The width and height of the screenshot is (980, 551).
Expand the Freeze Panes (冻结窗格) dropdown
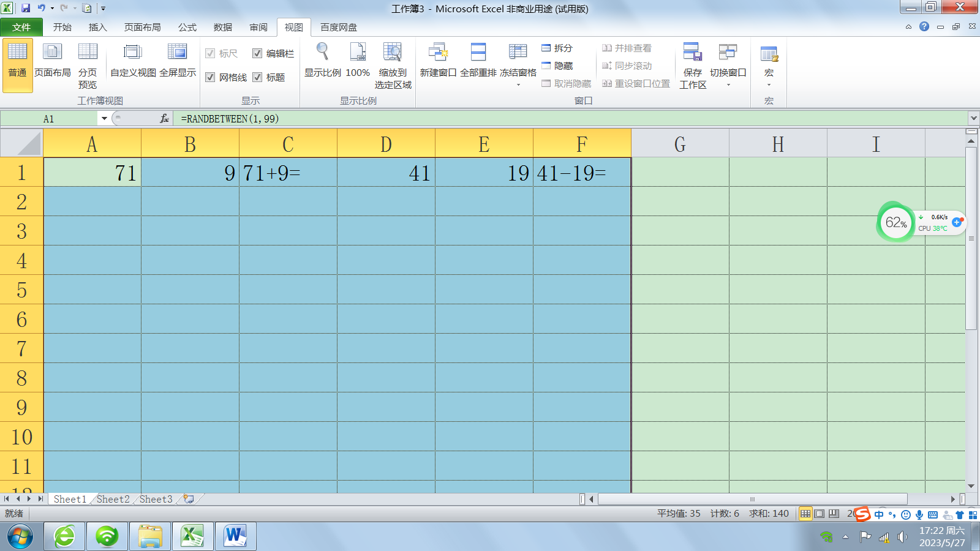point(518,84)
